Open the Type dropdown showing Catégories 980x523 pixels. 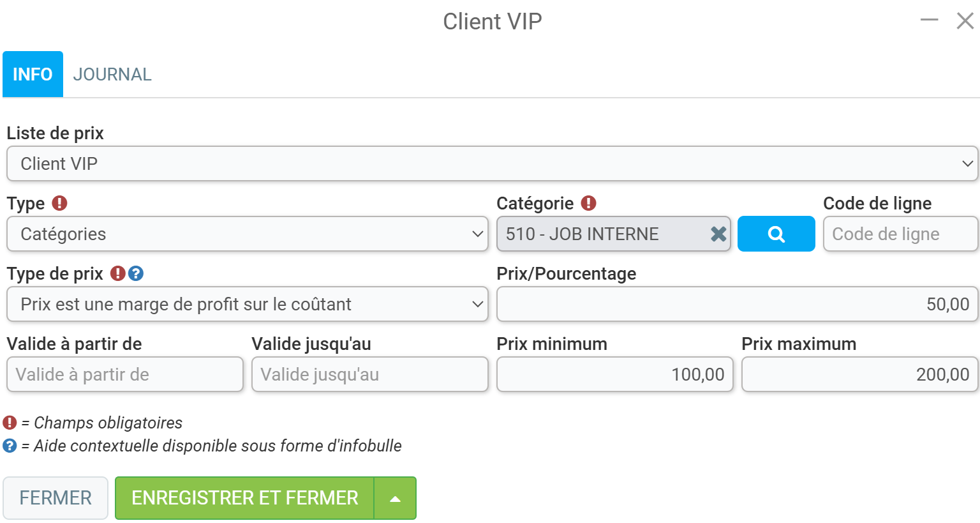point(247,234)
